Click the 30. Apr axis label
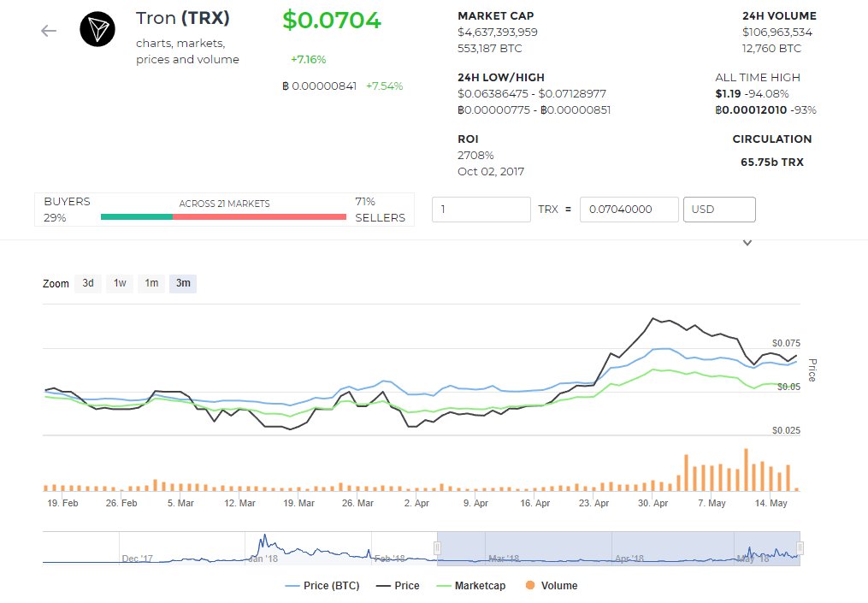Screen dimensions: 868x603 pyautogui.click(x=652, y=503)
